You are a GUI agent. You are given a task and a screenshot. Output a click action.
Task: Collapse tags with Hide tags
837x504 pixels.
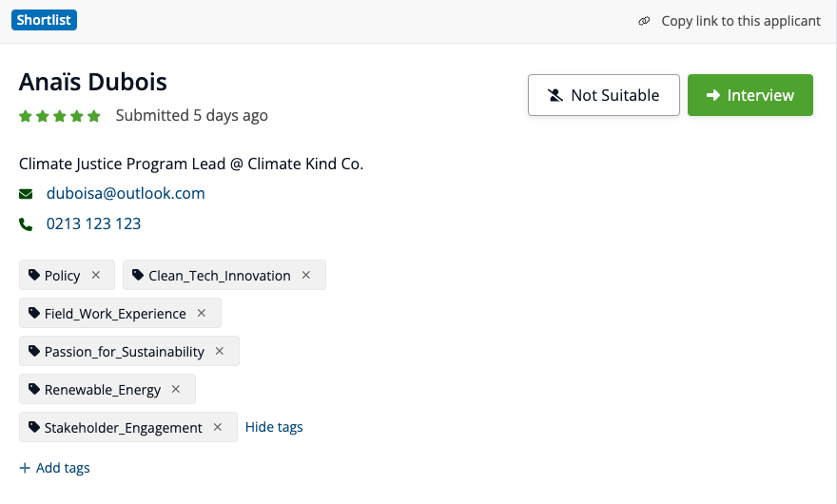[x=274, y=427]
